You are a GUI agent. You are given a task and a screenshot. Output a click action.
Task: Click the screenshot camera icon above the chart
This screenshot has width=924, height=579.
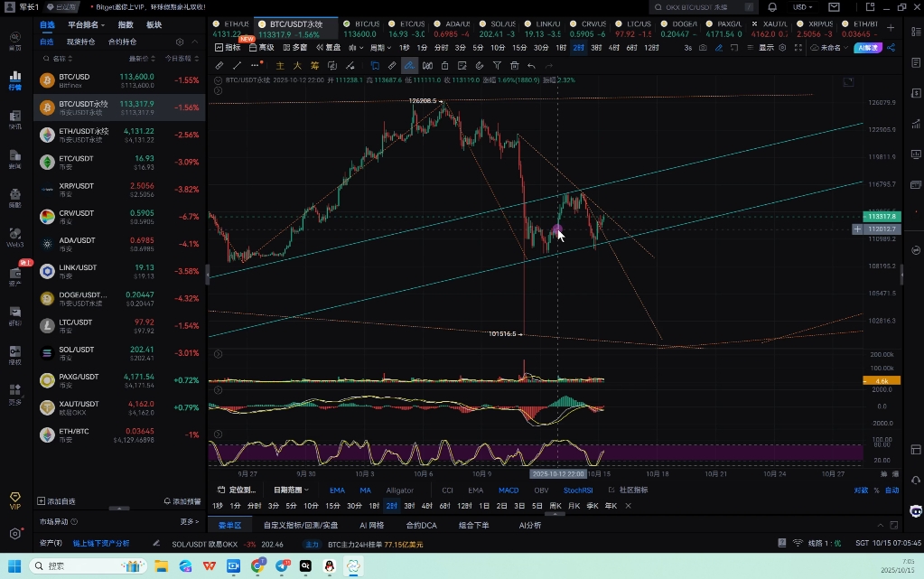[705, 48]
